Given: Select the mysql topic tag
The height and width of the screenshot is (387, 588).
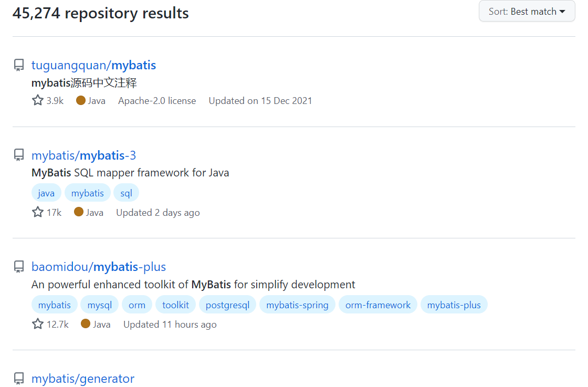Looking at the screenshot, I should (100, 305).
